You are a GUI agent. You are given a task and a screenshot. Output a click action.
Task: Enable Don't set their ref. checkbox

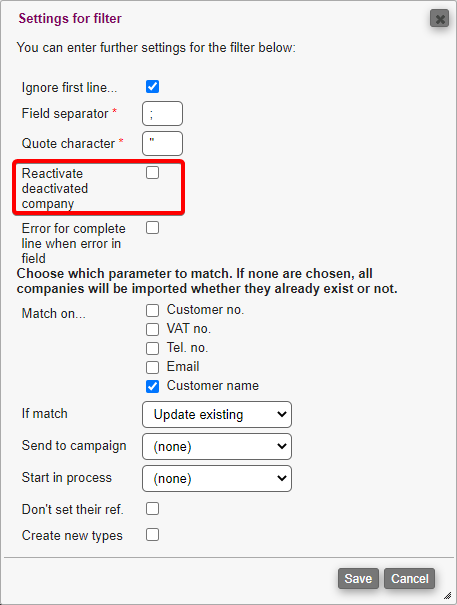[x=152, y=509]
